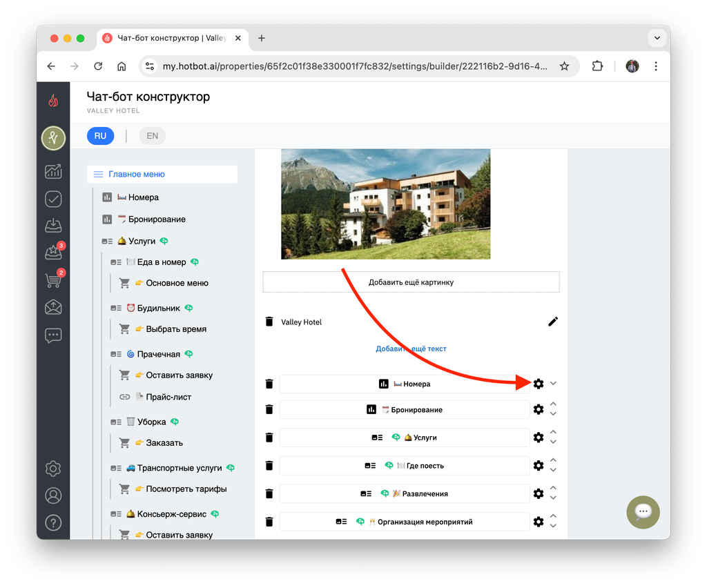The image size is (707, 588).
Task: Open settings gear for Бронирование row
Action: tap(539, 409)
